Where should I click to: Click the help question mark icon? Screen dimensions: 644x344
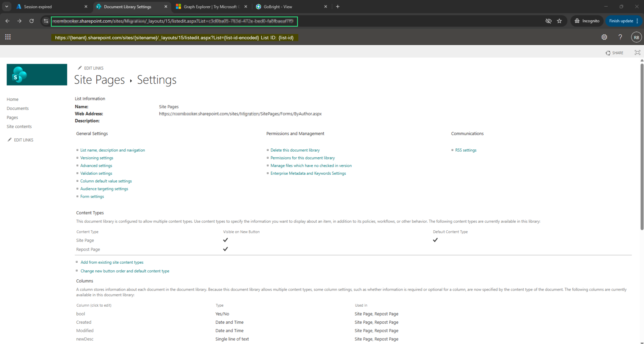tap(620, 37)
